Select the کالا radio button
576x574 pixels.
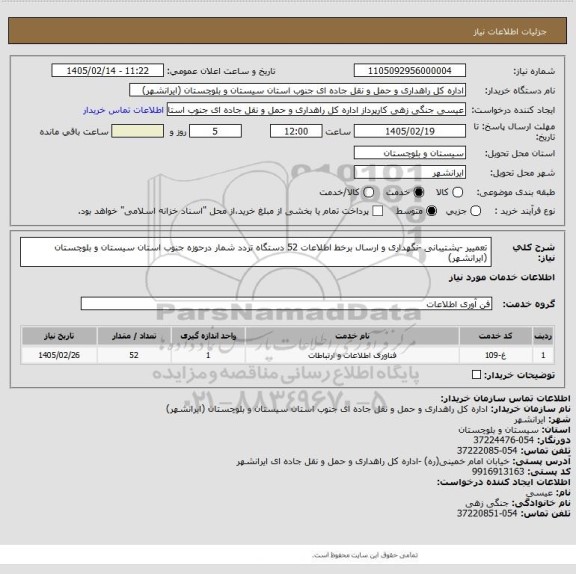tap(457, 192)
